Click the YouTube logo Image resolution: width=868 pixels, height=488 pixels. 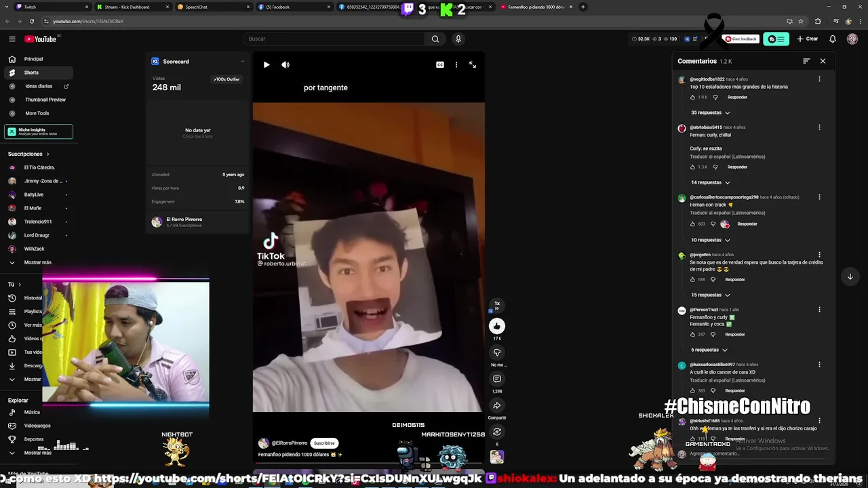click(x=41, y=39)
